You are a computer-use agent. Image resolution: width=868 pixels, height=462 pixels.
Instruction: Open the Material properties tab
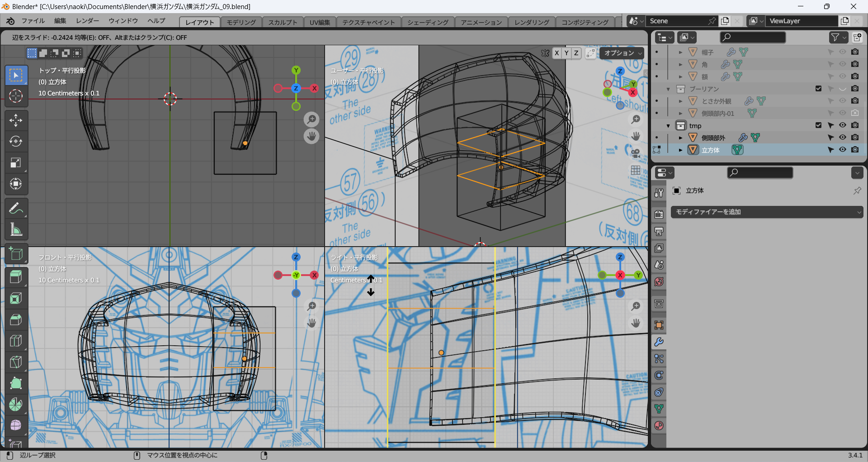659,426
